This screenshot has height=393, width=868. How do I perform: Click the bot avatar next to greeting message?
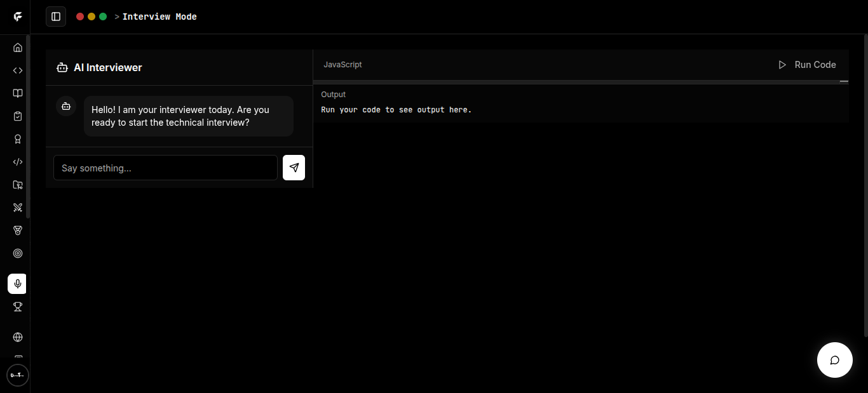point(66,106)
